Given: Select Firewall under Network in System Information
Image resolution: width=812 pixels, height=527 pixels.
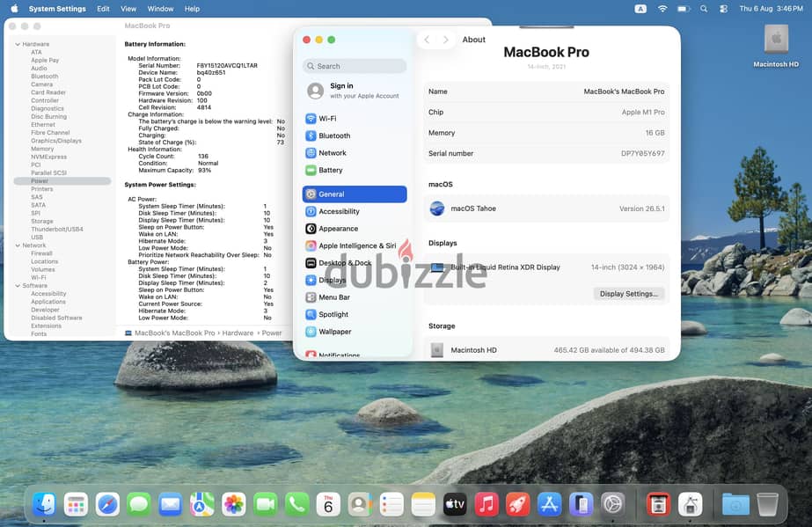Looking at the screenshot, I should point(41,253).
